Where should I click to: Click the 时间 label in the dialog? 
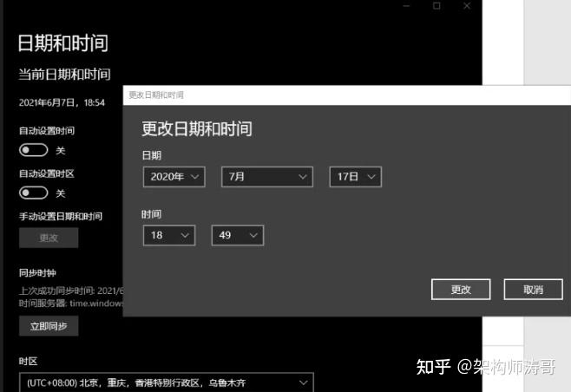click(152, 214)
